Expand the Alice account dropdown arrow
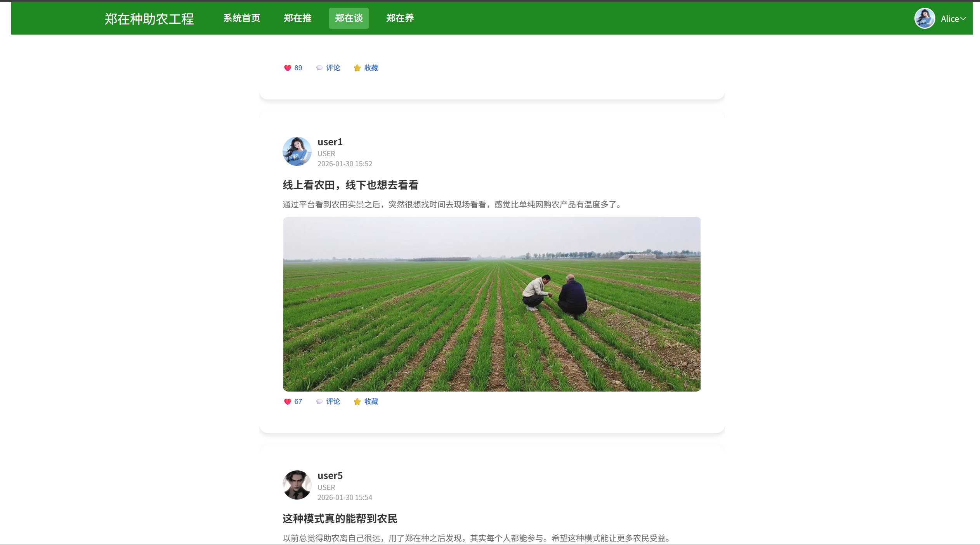The height and width of the screenshot is (545, 980). click(963, 18)
